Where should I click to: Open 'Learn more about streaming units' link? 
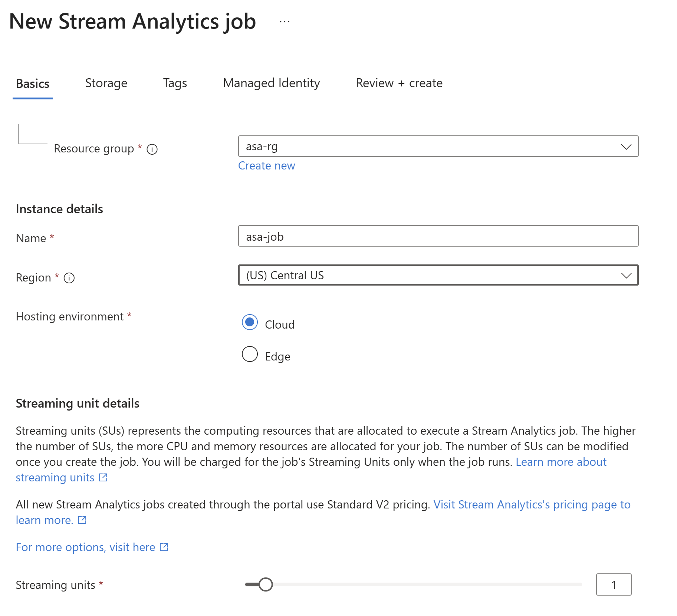coord(561,462)
